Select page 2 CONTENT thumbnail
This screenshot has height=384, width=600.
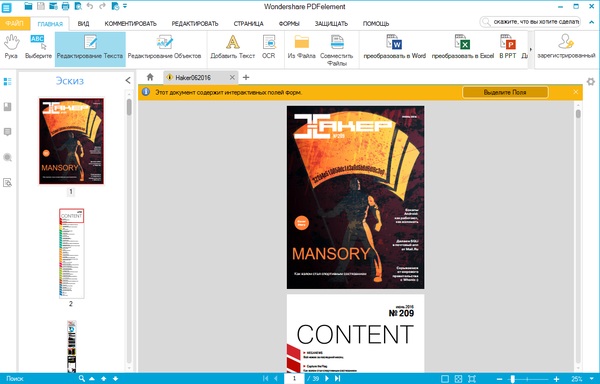tap(72, 253)
